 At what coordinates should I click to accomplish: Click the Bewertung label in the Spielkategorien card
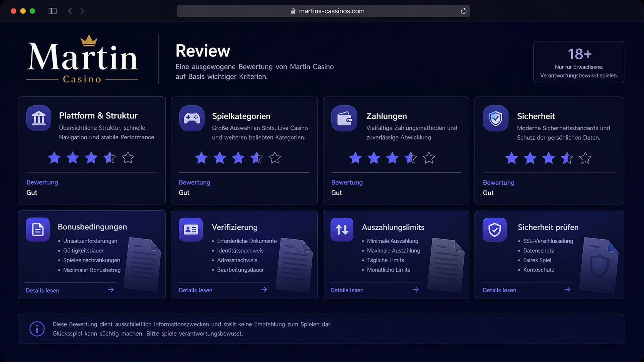coord(194,182)
